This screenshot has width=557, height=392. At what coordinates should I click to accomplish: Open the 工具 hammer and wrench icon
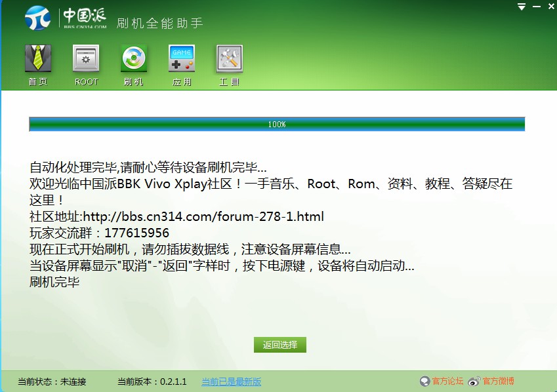[x=230, y=58]
